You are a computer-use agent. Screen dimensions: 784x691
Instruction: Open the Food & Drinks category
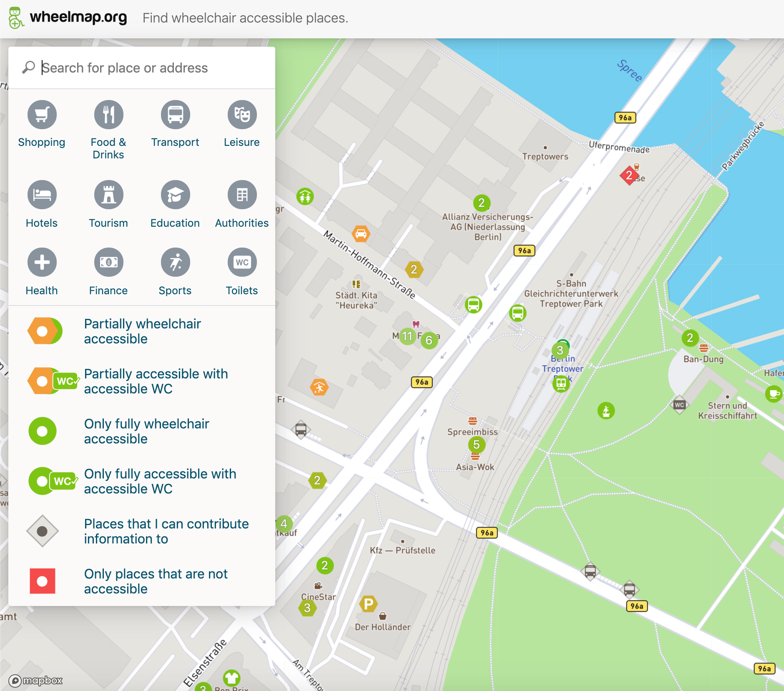(x=108, y=114)
